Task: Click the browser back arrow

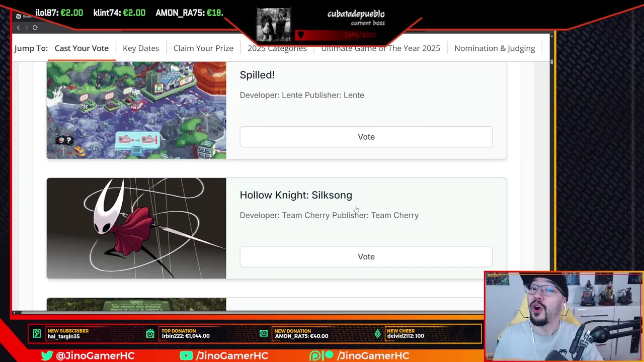Action: click(x=19, y=28)
